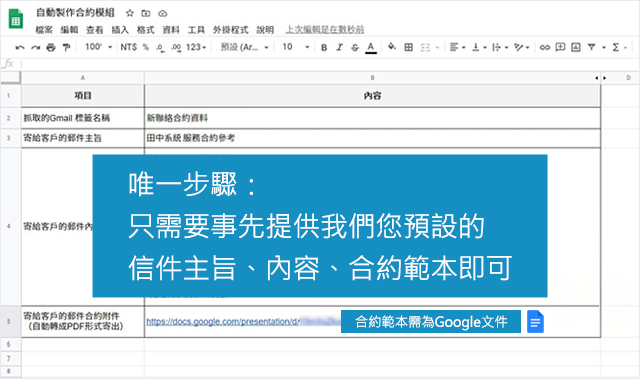Open the text wrapping dropdown
The width and height of the screenshot is (640, 379).
pyautogui.click(x=500, y=47)
